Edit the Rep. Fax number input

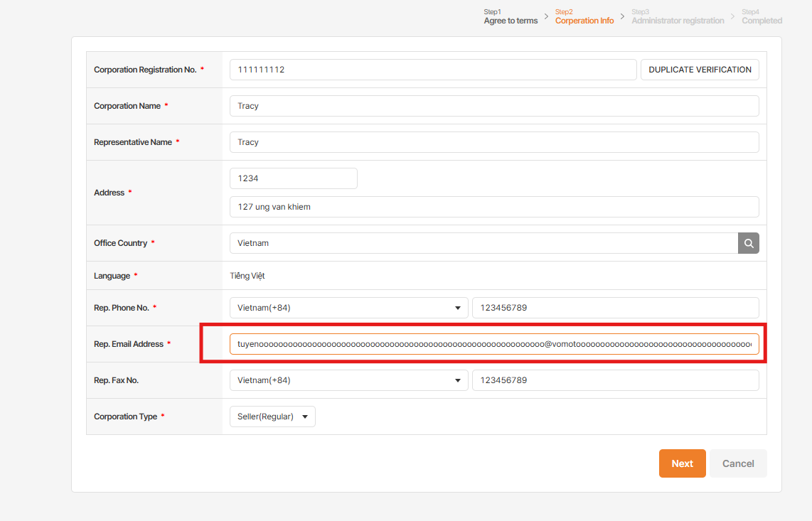(615, 380)
